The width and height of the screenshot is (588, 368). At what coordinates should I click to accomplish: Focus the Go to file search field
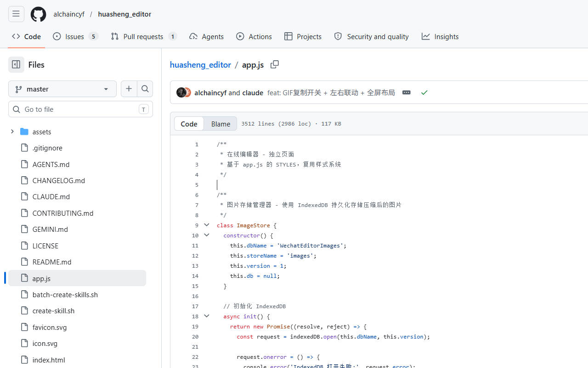click(x=80, y=109)
